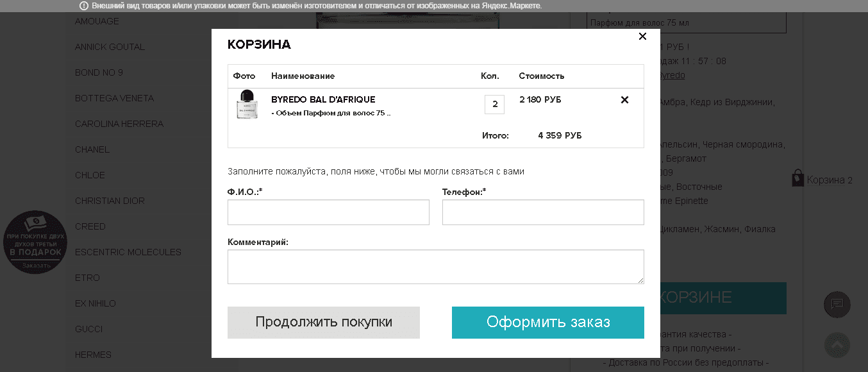The width and height of the screenshot is (868, 372).
Task: Remove Byredo Bal d'Afrique item with X
Action: (624, 99)
